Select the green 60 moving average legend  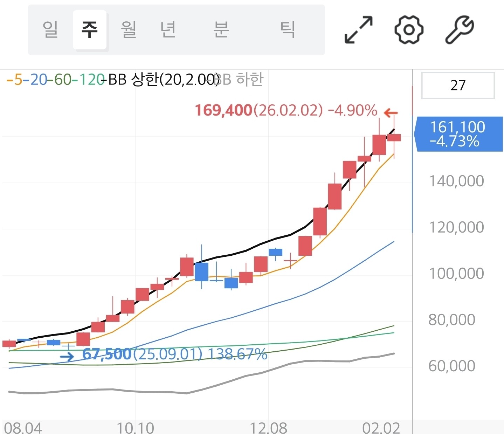(x=59, y=80)
